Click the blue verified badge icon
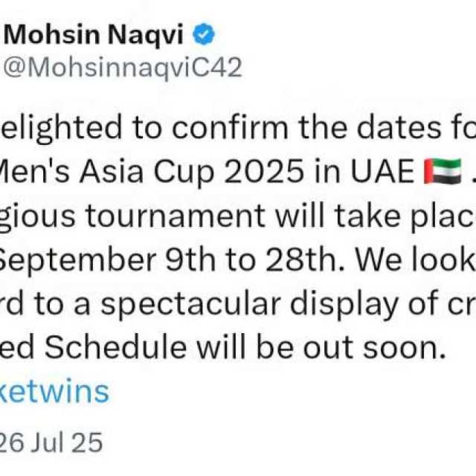The image size is (476, 476). tap(204, 34)
